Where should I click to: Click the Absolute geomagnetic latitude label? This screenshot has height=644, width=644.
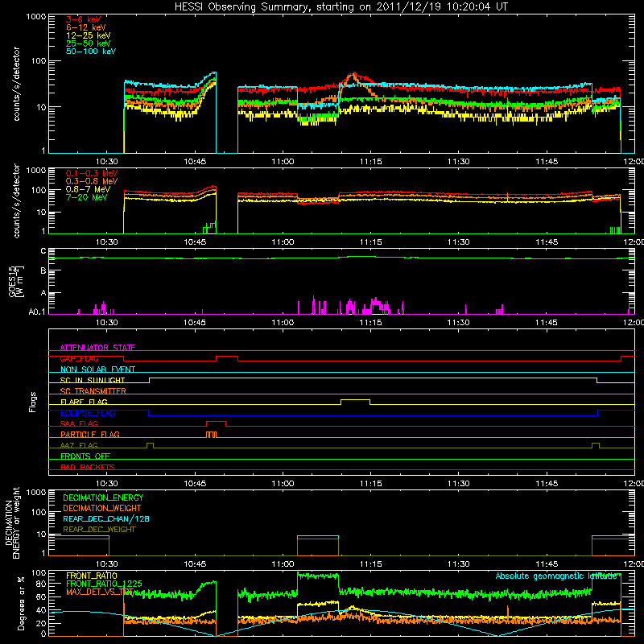(556, 576)
